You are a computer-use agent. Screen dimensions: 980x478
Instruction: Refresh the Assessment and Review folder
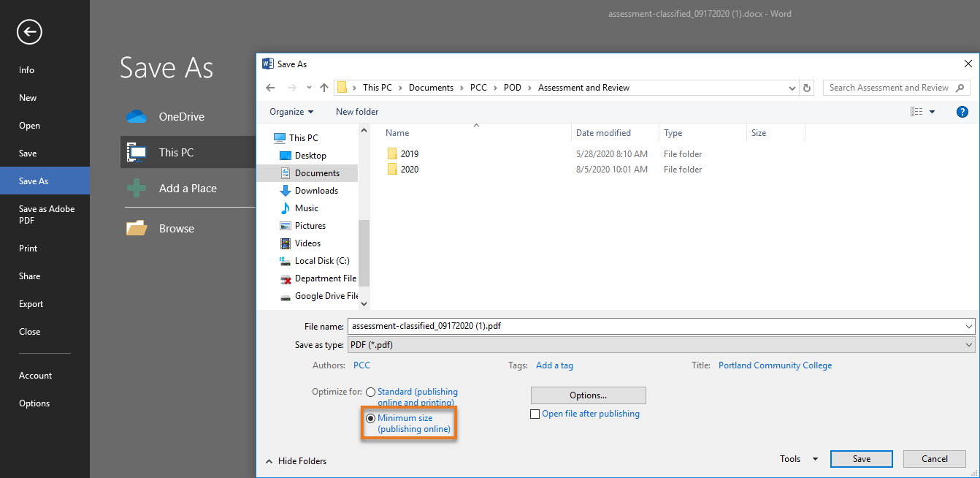[807, 87]
